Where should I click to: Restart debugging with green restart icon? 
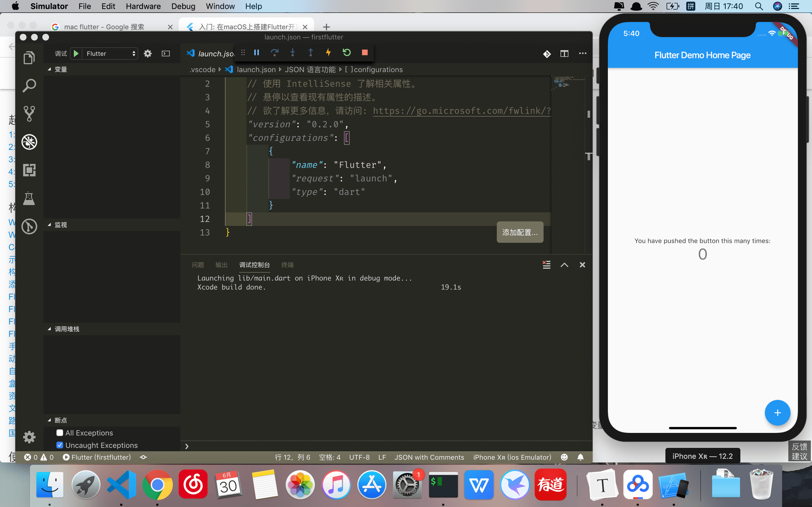click(x=347, y=53)
